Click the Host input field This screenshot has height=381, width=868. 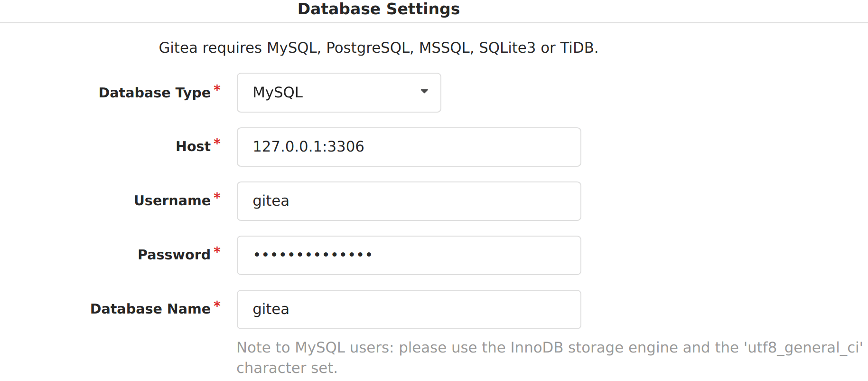click(408, 147)
